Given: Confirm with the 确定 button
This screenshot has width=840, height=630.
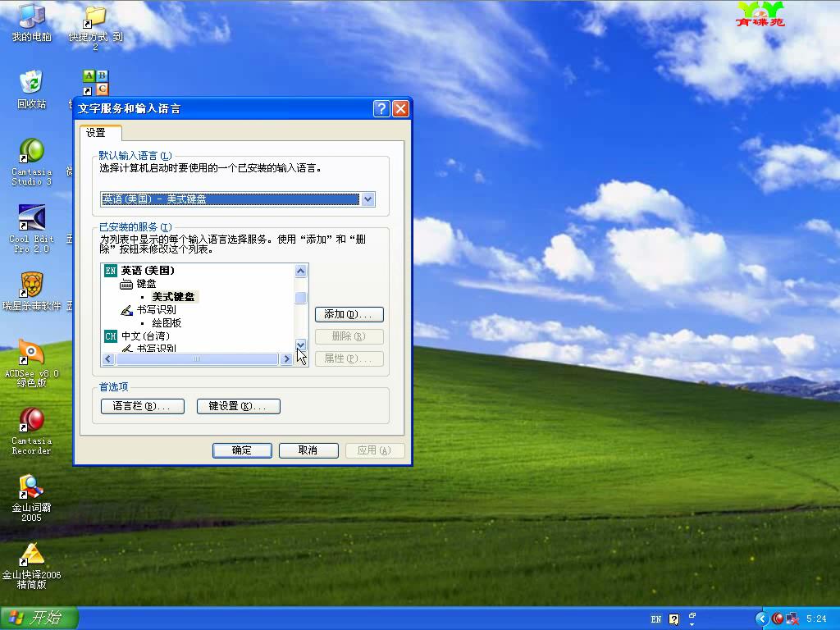Looking at the screenshot, I should [x=242, y=450].
